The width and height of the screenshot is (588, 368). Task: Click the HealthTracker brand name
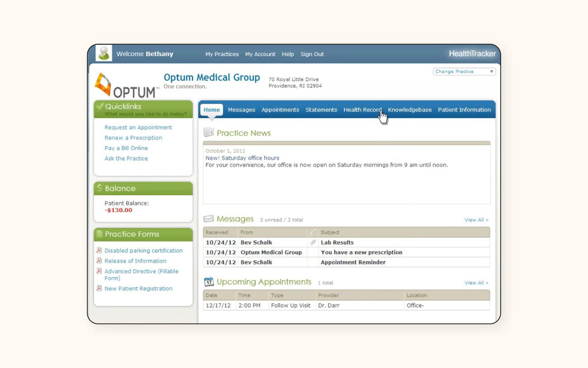point(472,54)
